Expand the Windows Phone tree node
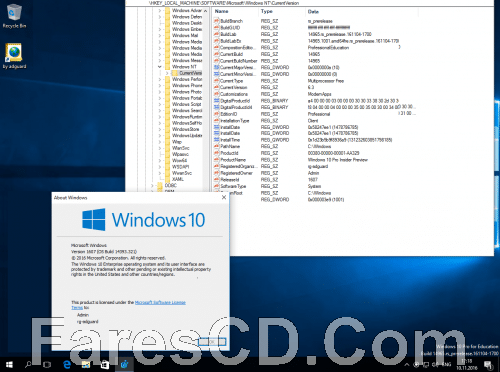500x372 pixels. pos(160,85)
